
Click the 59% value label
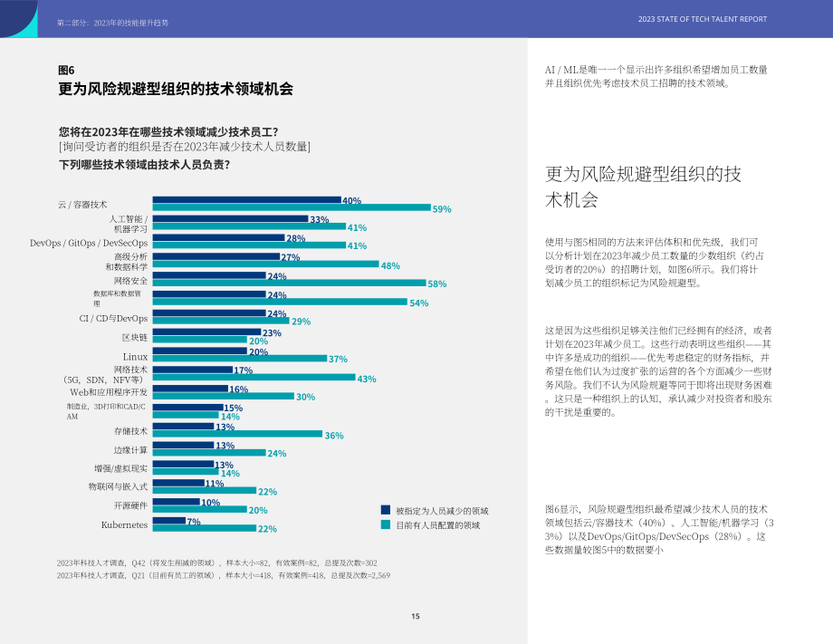coord(442,209)
